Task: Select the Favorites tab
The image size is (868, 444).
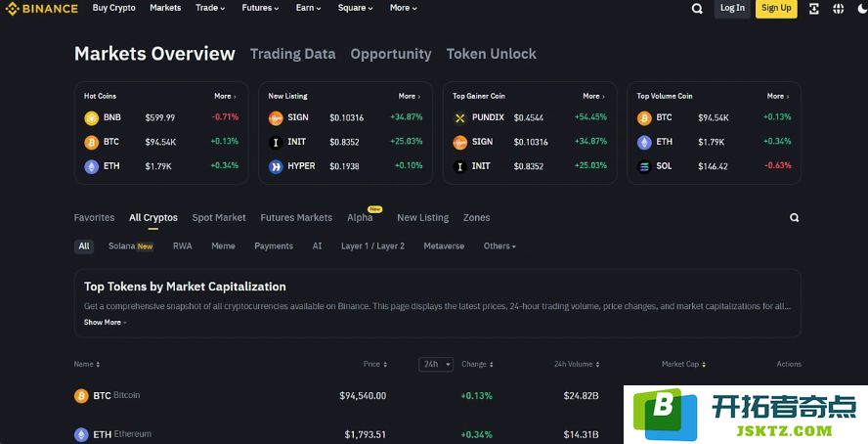Action: pyautogui.click(x=94, y=217)
